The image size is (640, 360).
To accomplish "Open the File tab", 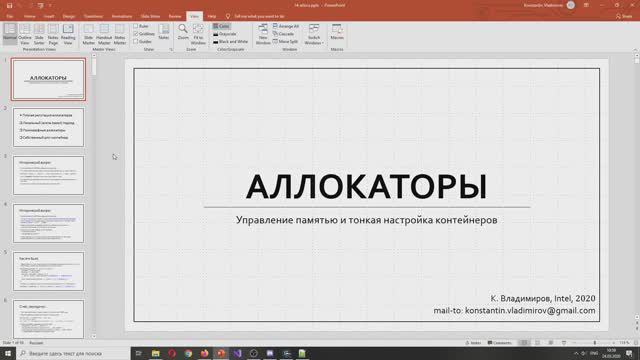I will pos(10,16).
